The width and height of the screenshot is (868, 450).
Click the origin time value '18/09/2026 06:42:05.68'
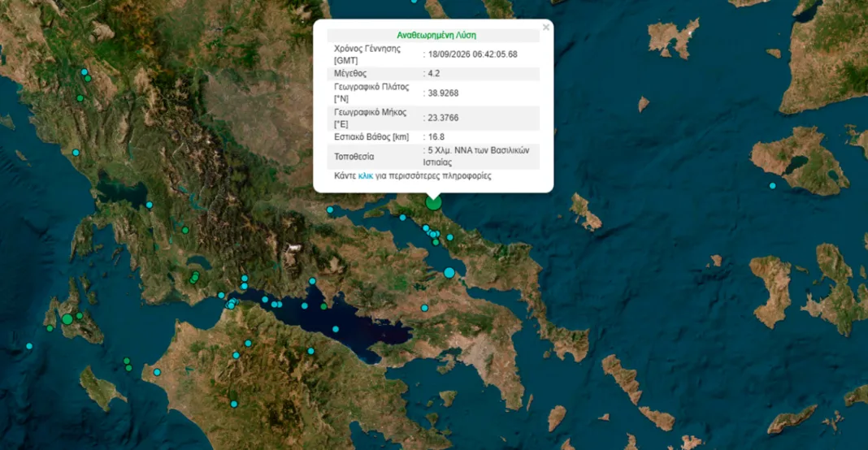click(x=473, y=54)
